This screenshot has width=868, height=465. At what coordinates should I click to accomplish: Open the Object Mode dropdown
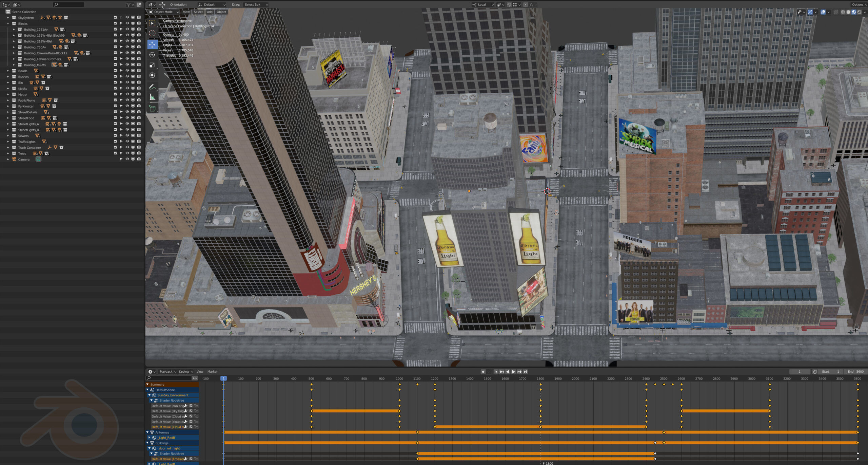(x=164, y=12)
